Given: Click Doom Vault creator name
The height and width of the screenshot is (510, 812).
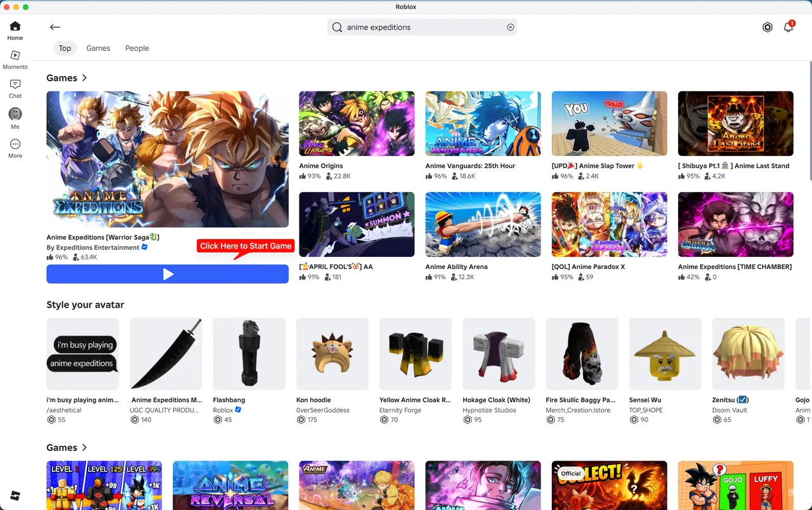Looking at the screenshot, I should [x=730, y=410].
